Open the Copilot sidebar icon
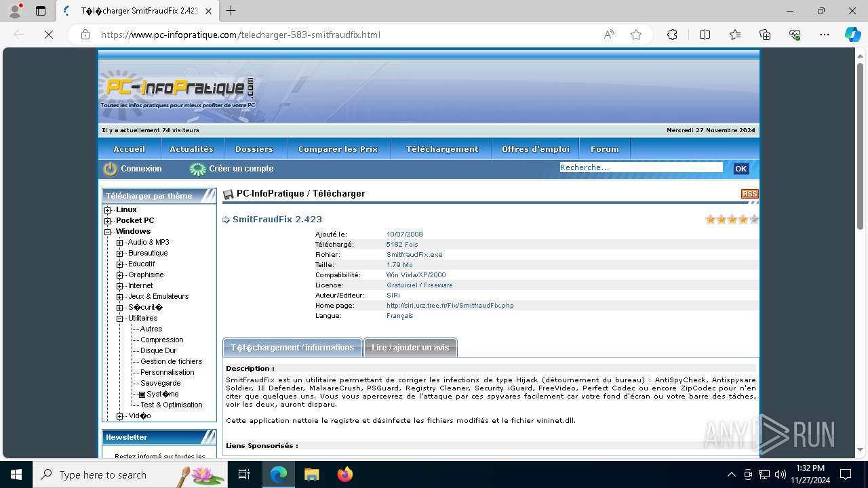The image size is (868, 488). pos(852,35)
